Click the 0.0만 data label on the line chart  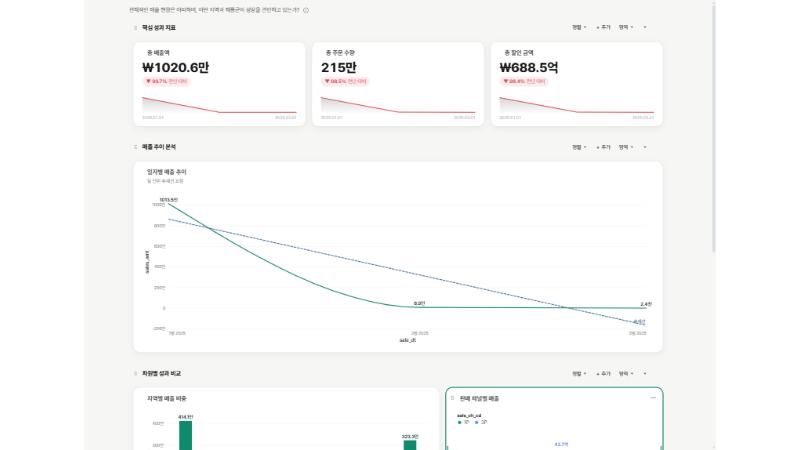point(419,303)
